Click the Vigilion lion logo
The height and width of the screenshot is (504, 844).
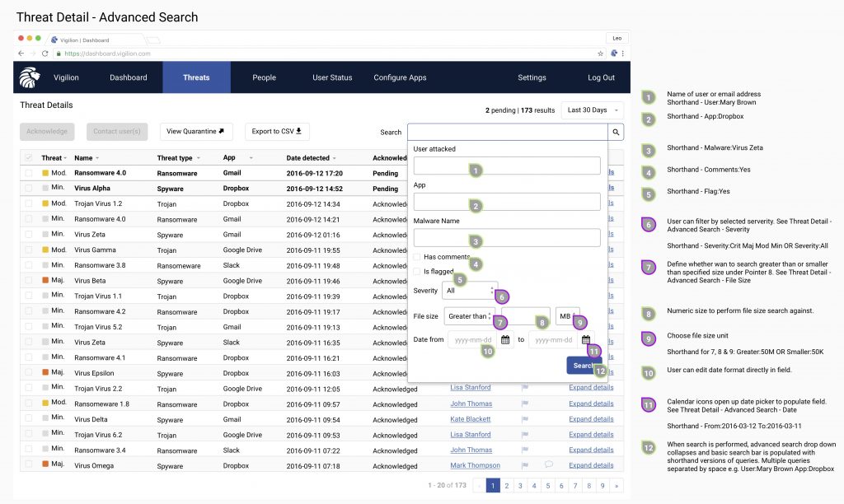click(30, 77)
